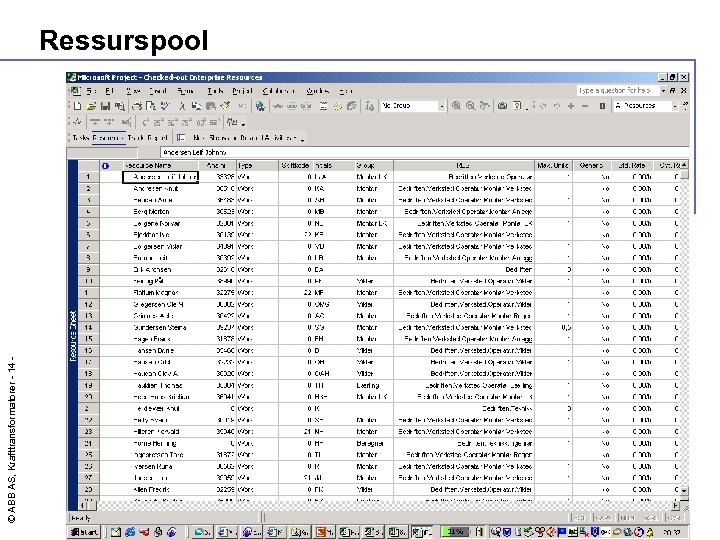This screenshot has height=540, width=720.
Task: Run the spelling check
Action: [x=165, y=106]
